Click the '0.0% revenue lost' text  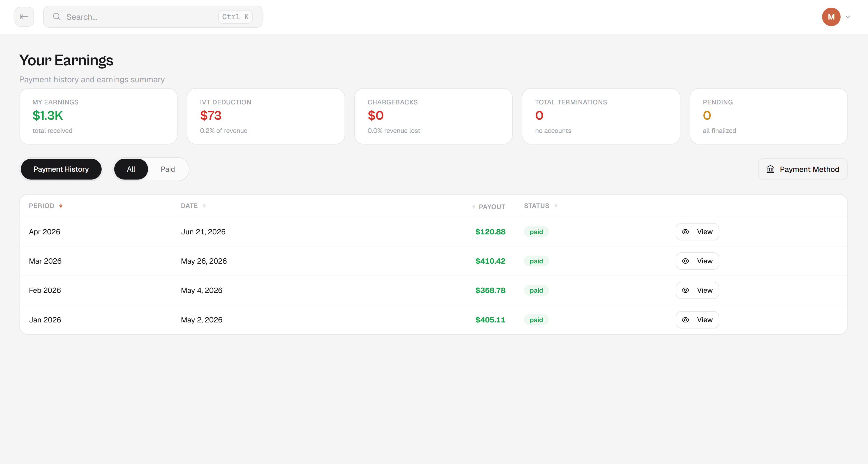tap(394, 131)
